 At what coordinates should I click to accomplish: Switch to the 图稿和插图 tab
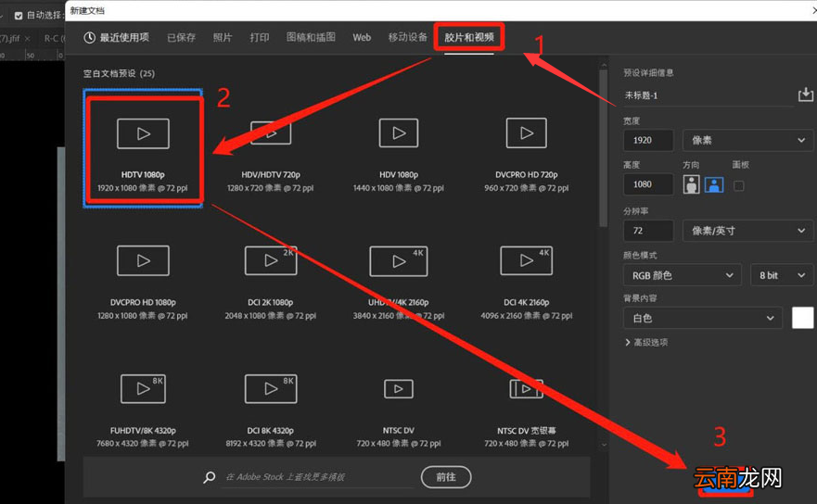[311, 37]
